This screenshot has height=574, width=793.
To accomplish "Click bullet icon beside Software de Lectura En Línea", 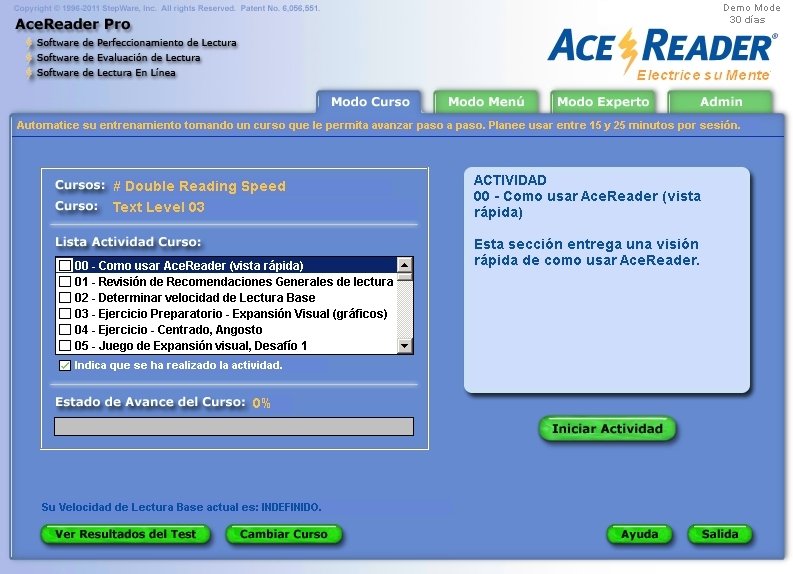I will pos(30,73).
